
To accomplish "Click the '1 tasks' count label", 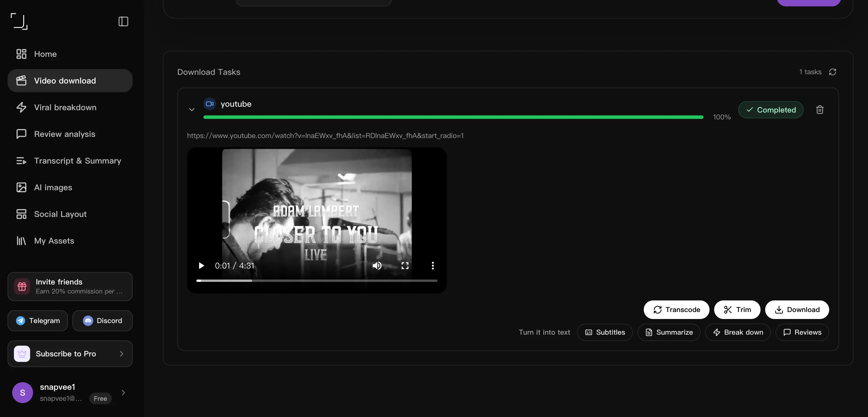I will [x=810, y=72].
